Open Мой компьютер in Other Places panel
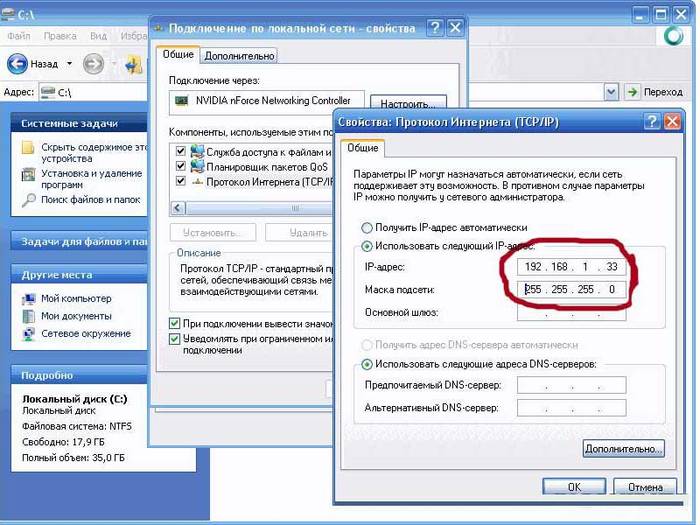 pyautogui.click(x=28, y=299)
